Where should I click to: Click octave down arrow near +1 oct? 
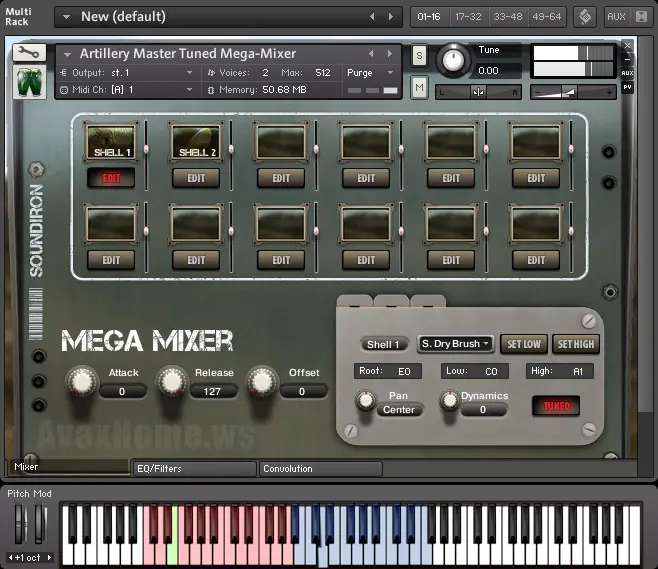10,558
